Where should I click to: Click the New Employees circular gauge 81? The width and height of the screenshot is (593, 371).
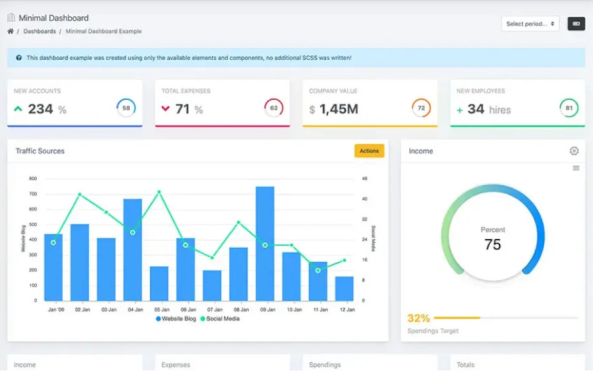point(569,108)
